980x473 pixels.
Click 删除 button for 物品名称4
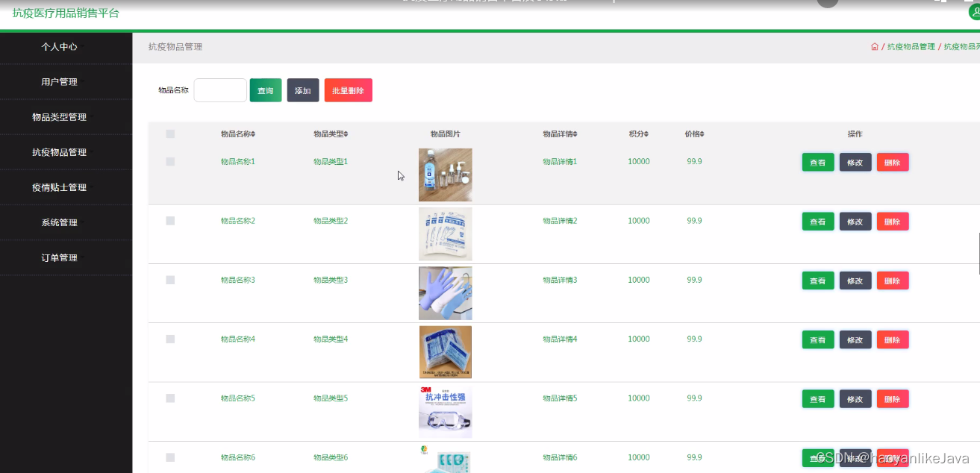pos(893,339)
